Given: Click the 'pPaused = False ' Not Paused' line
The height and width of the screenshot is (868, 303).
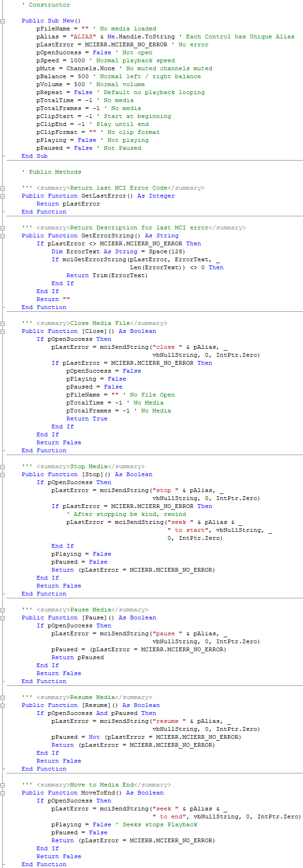Looking at the screenshot, I should tap(89, 148).
